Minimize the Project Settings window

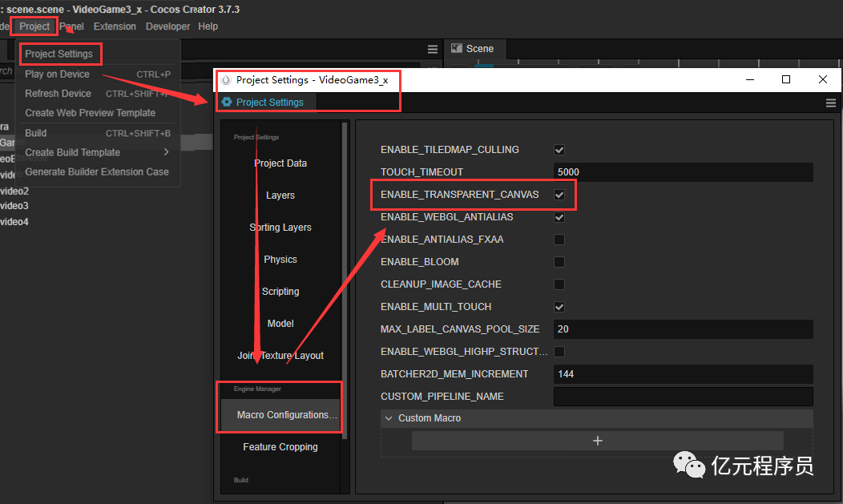(750, 79)
